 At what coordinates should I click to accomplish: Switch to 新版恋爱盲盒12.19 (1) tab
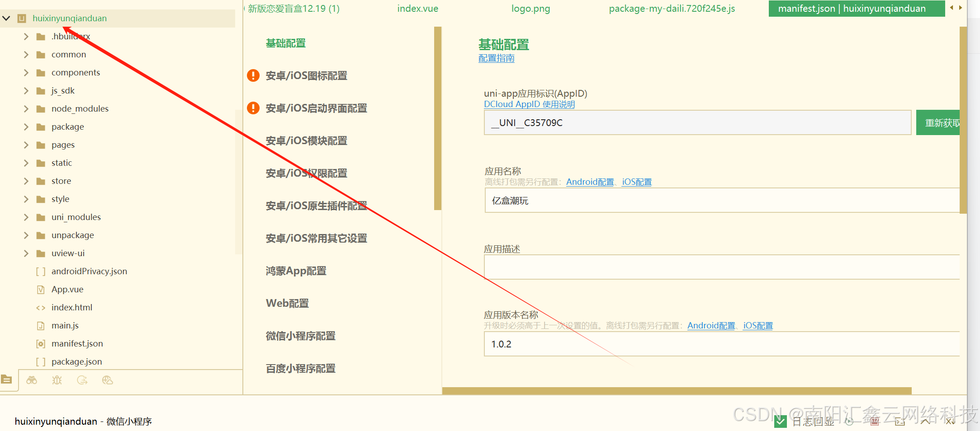294,9
